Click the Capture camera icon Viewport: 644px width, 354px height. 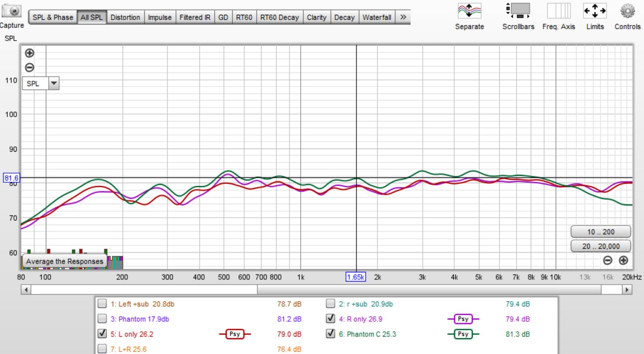(11, 11)
